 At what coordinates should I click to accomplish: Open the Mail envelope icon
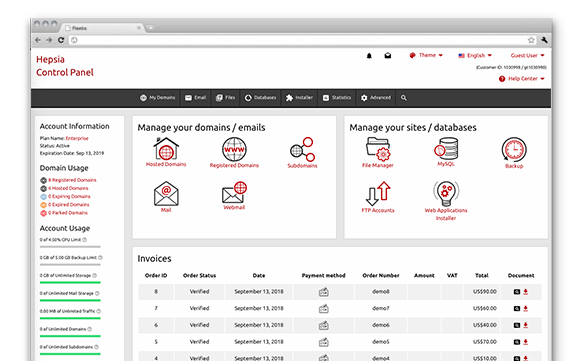(166, 193)
